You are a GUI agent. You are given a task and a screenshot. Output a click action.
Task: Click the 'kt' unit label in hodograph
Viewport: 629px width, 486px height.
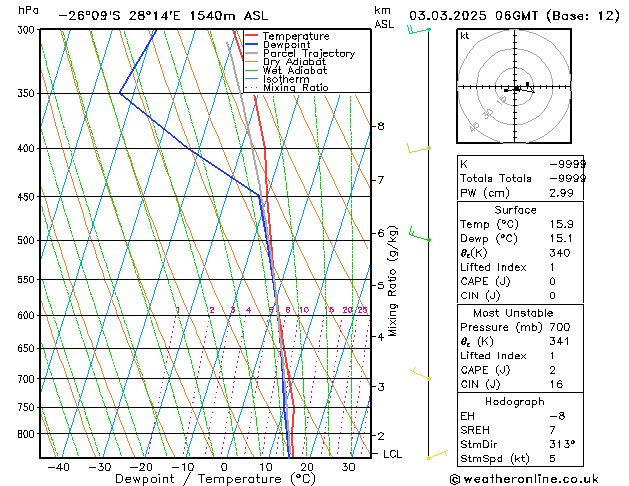(465, 36)
